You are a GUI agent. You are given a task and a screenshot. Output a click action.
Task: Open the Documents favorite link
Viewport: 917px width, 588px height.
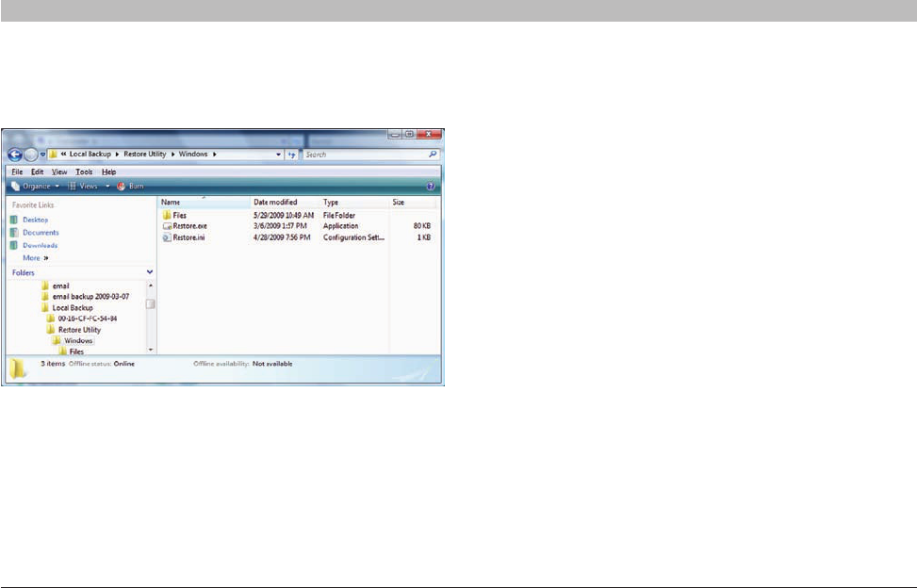click(41, 233)
